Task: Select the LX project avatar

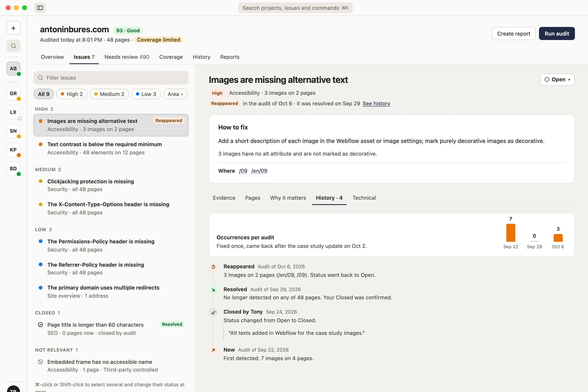Action: (13, 112)
